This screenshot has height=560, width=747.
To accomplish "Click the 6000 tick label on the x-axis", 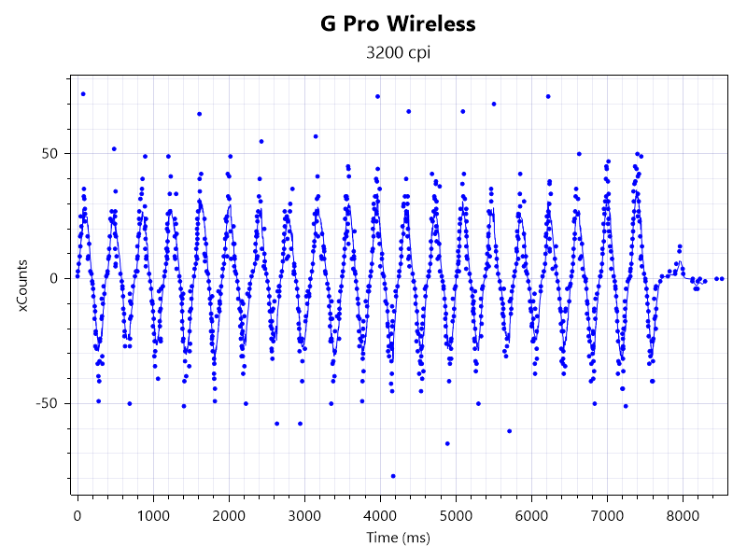I will pos(531,516).
